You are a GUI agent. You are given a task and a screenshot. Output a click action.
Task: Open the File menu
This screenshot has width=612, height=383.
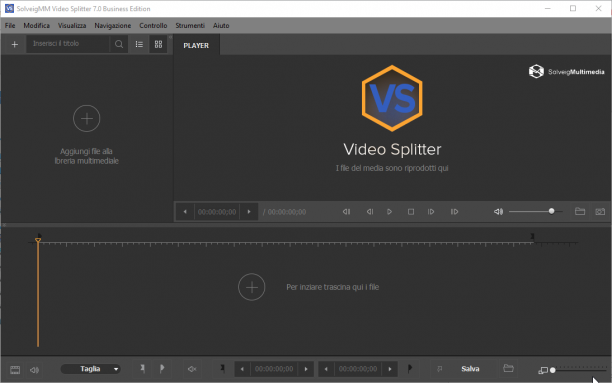(10, 26)
